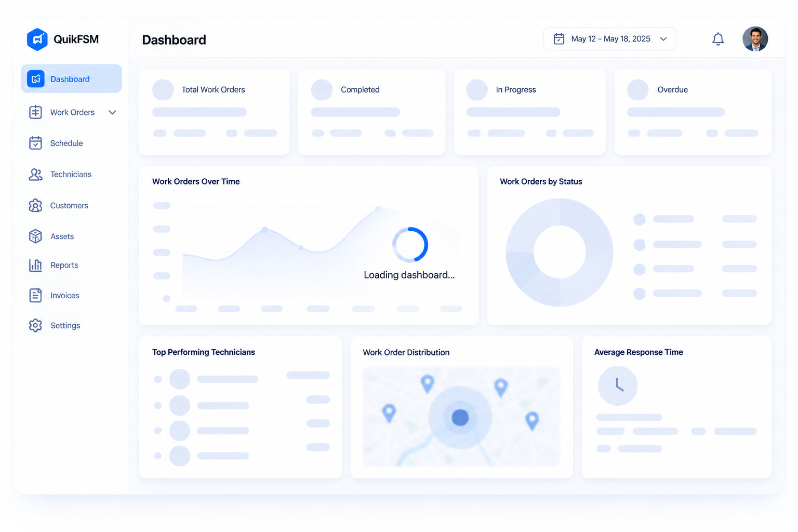Open the date range dropdown arrow
The height and width of the screenshot is (532, 798).
(663, 39)
